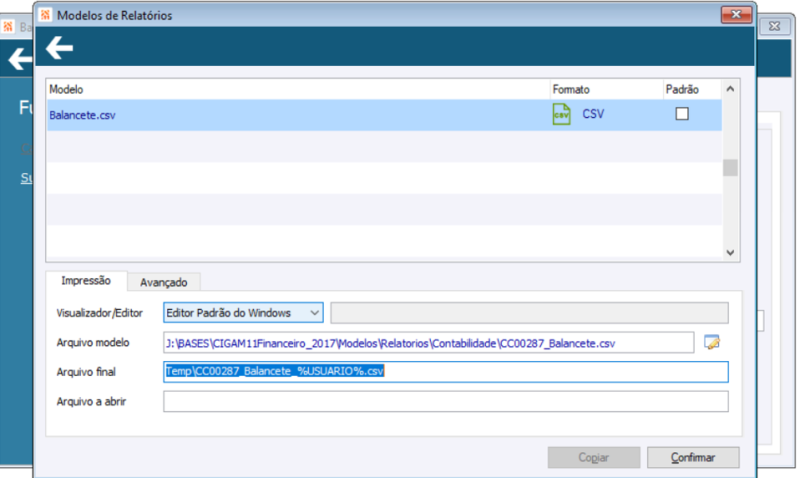Screen dimensions: 800x478
Task: Switch to the Impressão tab
Action: coord(86,281)
